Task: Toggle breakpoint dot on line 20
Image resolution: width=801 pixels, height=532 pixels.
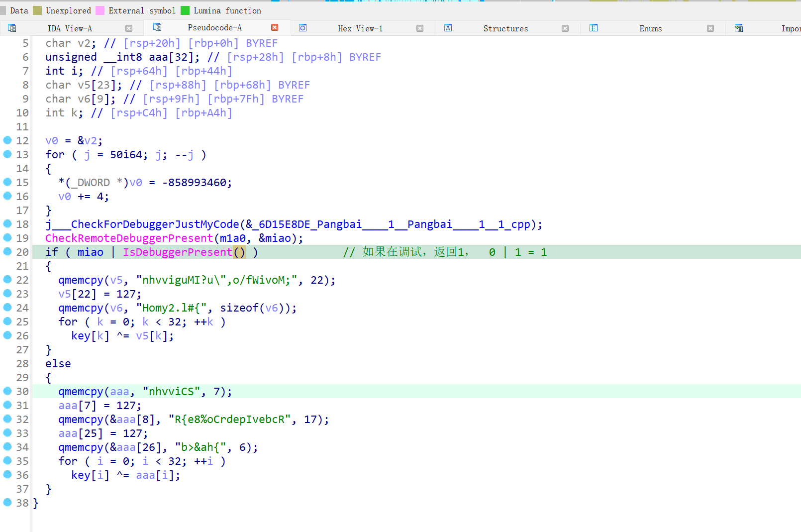Action: (x=7, y=252)
